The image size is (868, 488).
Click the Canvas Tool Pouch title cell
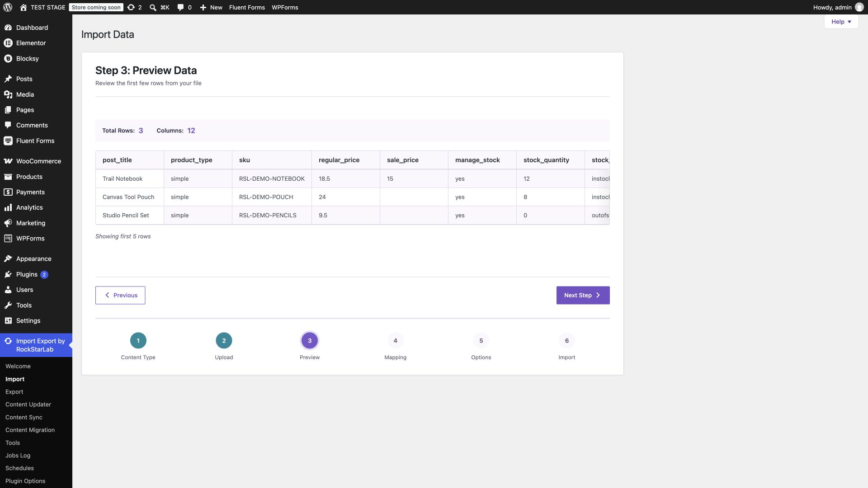point(130,197)
